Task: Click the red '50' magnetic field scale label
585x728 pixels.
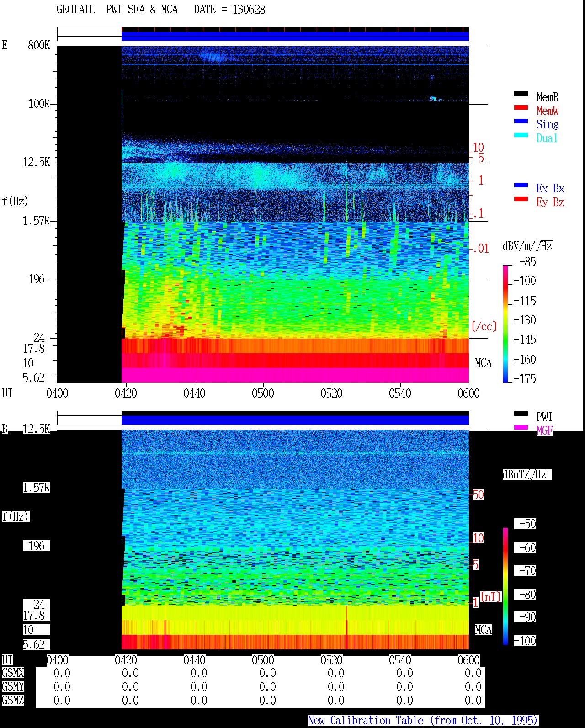Action: (x=478, y=494)
